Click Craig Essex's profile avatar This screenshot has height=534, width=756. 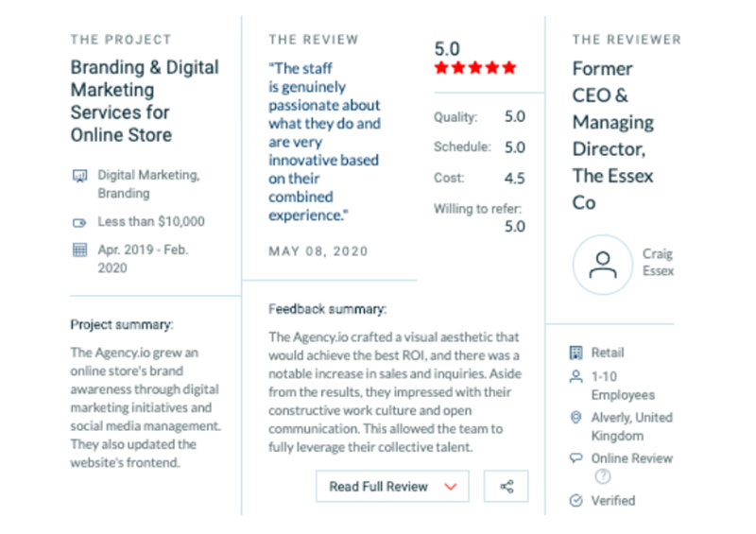(x=603, y=265)
